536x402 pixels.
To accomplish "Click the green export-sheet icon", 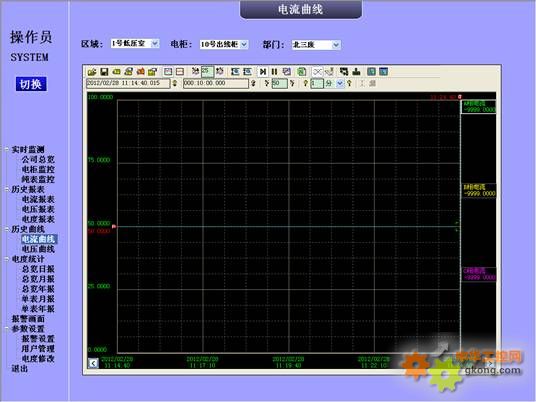I will (301, 71).
